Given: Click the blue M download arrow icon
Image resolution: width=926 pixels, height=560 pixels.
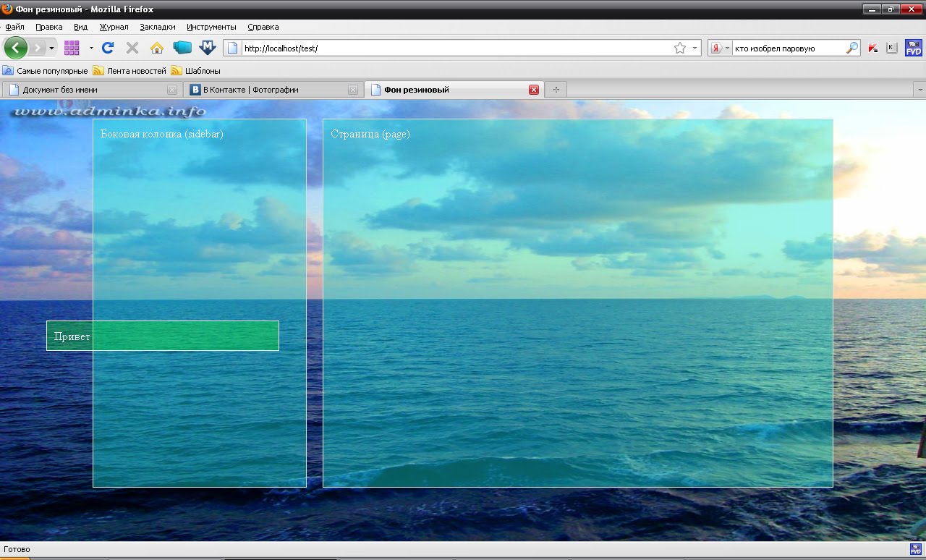Looking at the screenshot, I should [208, 48].
